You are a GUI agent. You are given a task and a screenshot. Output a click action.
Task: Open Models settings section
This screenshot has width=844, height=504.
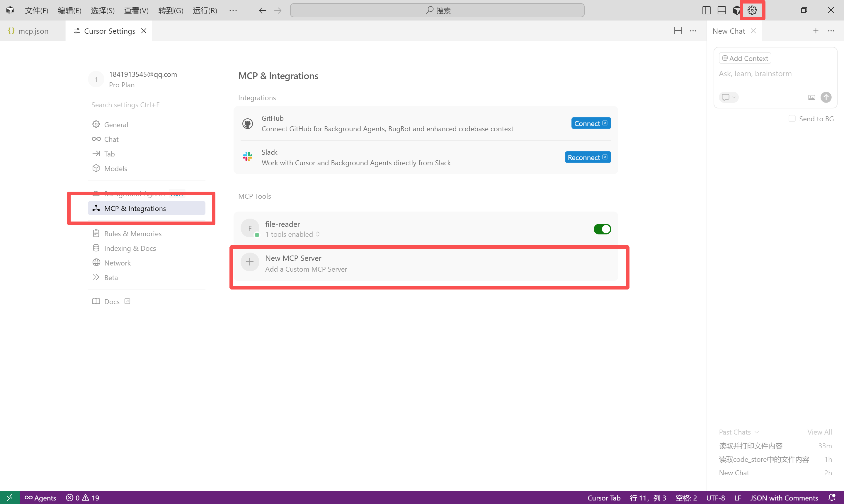coord(147,168)
